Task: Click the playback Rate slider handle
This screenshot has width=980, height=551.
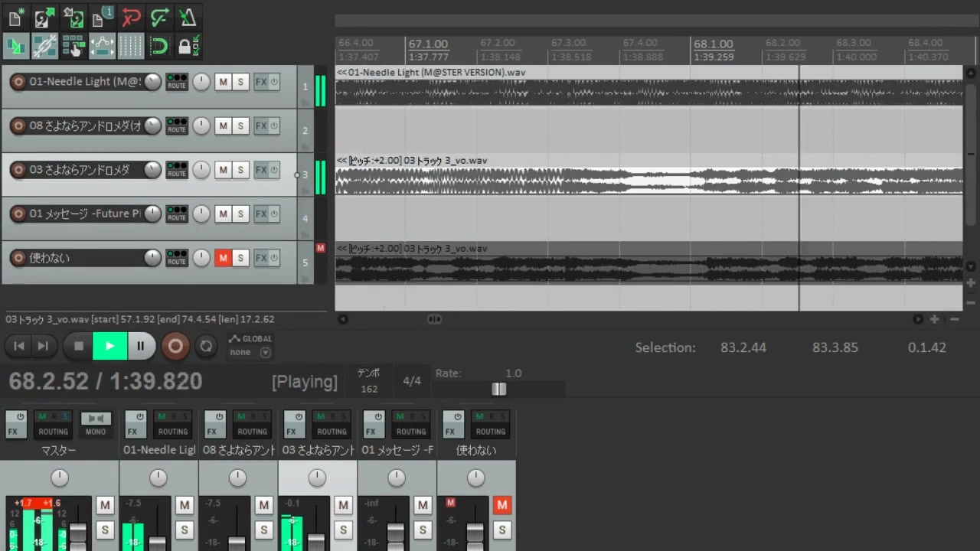Action: click(498, 390)
